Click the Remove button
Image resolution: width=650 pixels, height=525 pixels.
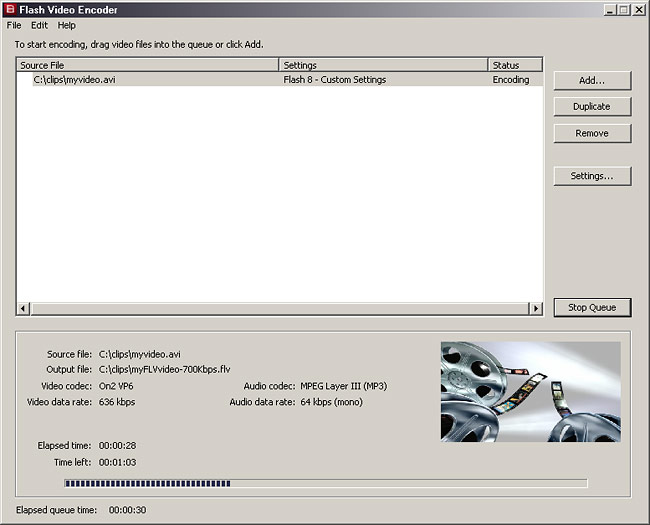(592, 133)
